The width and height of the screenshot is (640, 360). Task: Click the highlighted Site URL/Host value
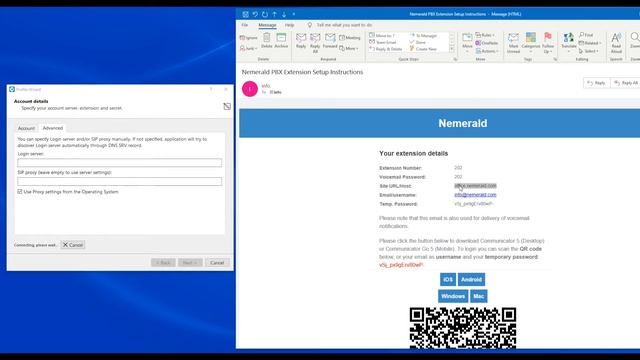475,186
